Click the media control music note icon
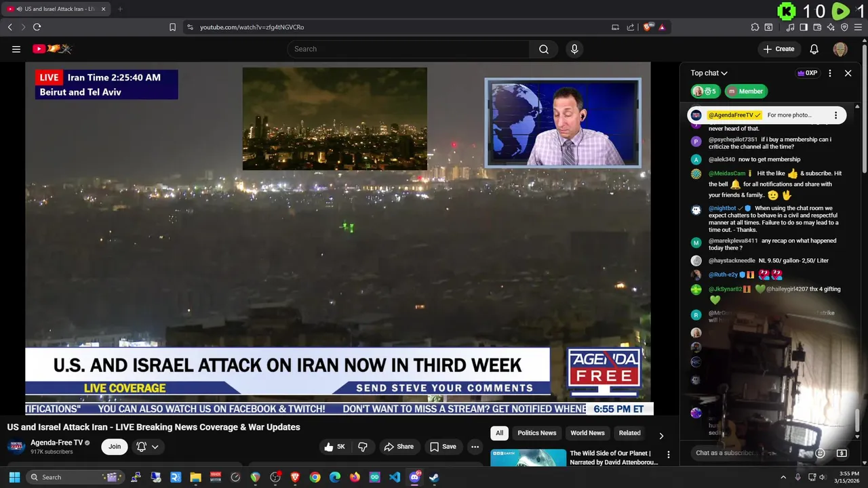Viewport: 868px width, 488px height. click(790, 27)
